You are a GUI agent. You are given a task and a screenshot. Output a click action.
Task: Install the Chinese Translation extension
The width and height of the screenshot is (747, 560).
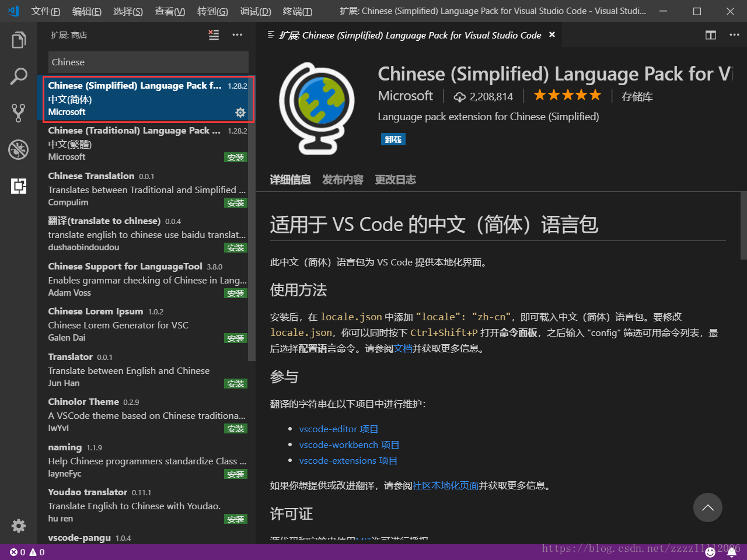236,203
